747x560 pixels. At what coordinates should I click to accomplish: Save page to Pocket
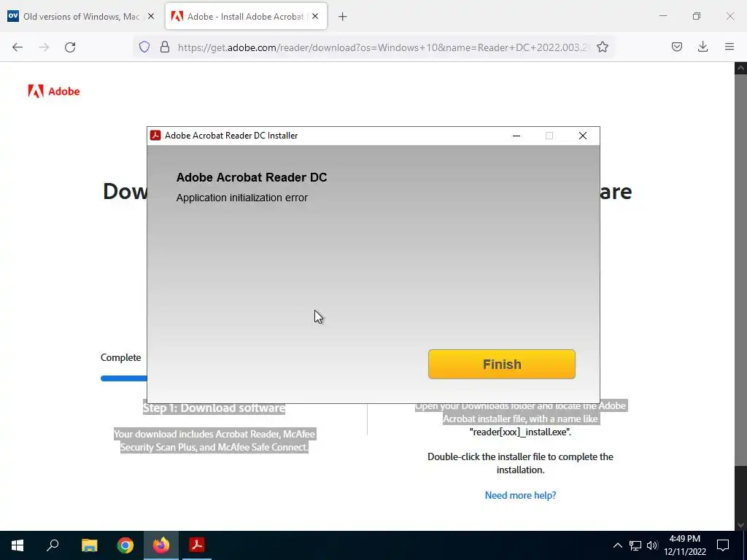[x=677, y=47]
